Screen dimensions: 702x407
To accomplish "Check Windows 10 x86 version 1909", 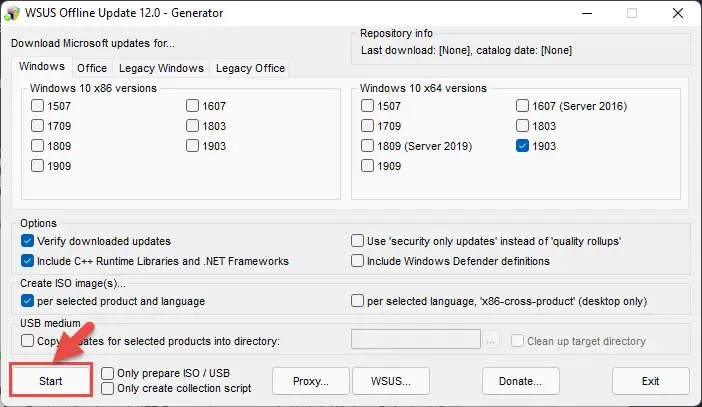I will [x=37, y=166].
